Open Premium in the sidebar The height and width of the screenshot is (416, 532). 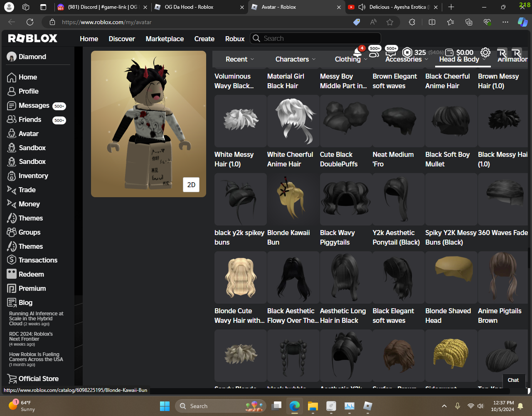[x=26, y=289]
